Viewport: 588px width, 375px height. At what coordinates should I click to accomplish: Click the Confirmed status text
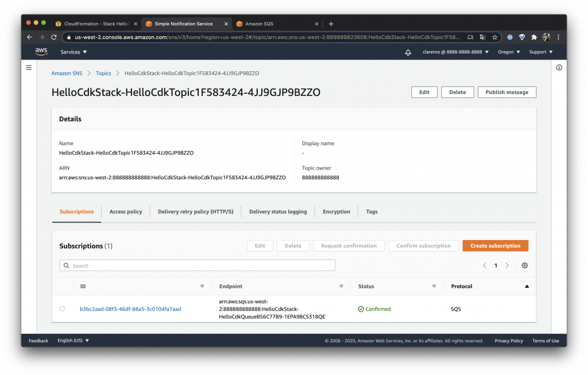[x=378, y=309]
